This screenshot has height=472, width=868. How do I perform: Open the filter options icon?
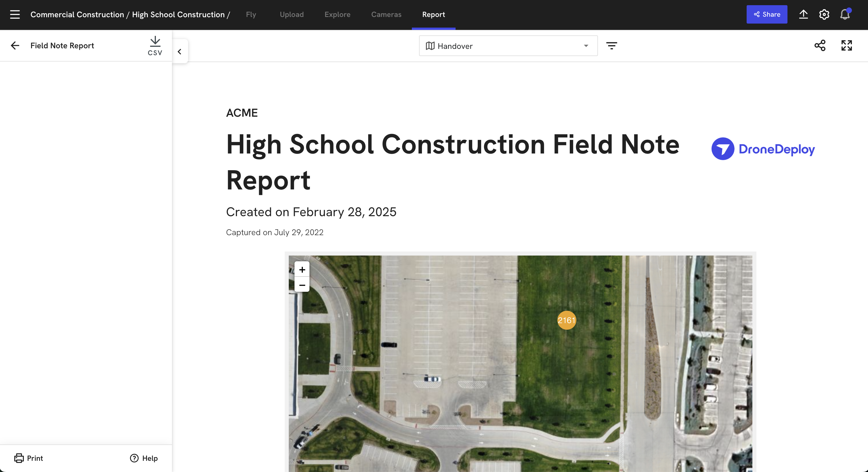click(x=611, y=46)
